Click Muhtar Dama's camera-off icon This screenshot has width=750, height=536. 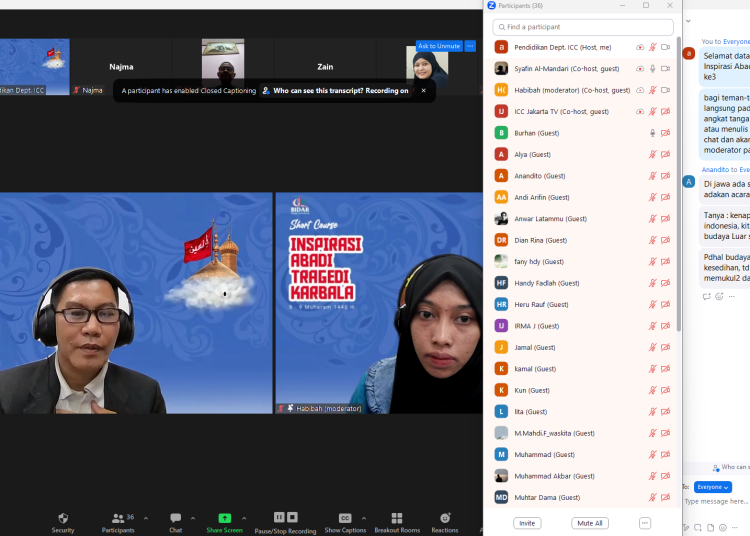click(x=665, y=497)
